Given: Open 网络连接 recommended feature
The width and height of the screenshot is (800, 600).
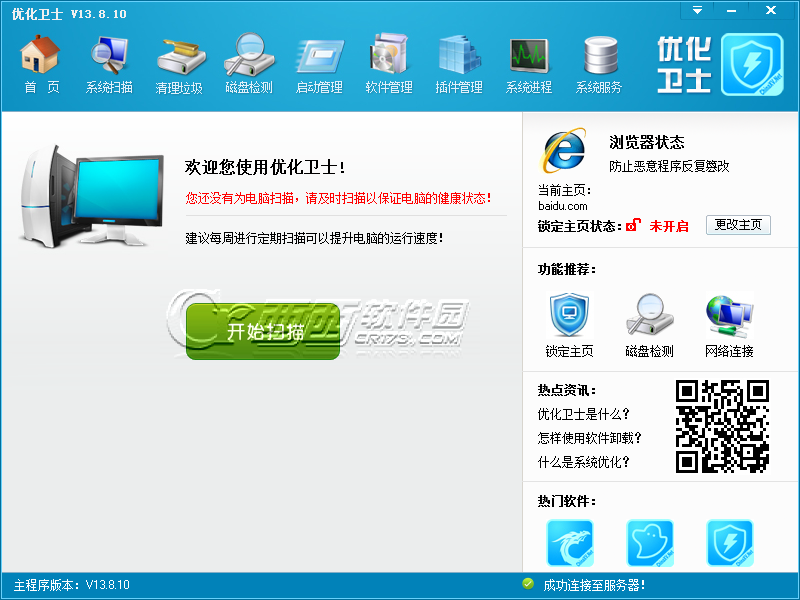Looking at the screenshot, I should point(729,324).
